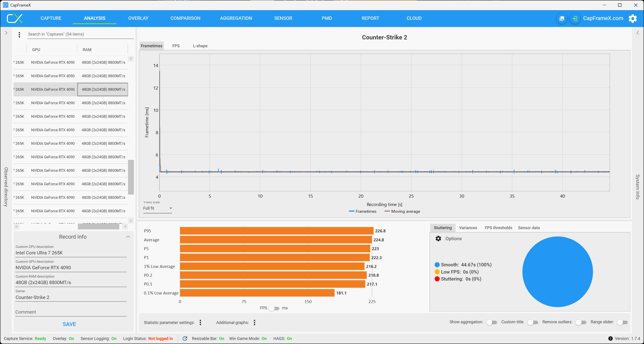The height and width of the screenshot is (344, 644).
Task: Enable Show aggregation switch
Action: tap(491, 322)
